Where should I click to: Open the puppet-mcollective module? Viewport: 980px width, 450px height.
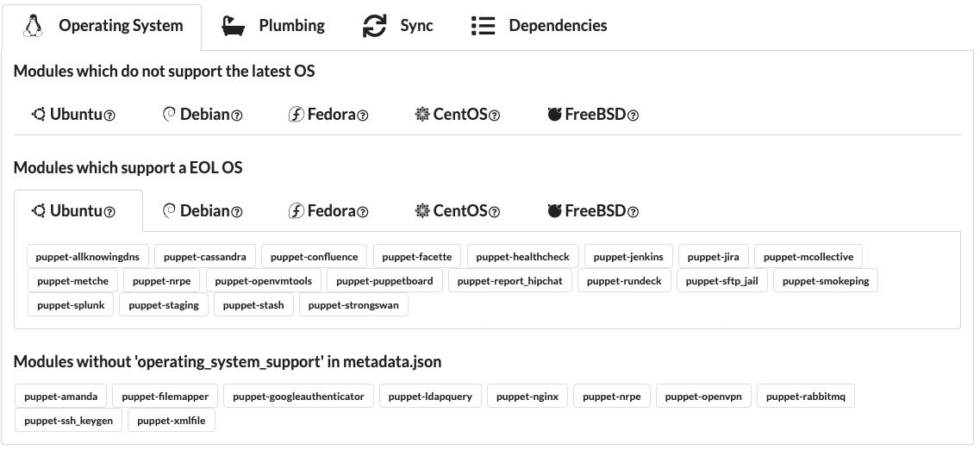(808, 256)
